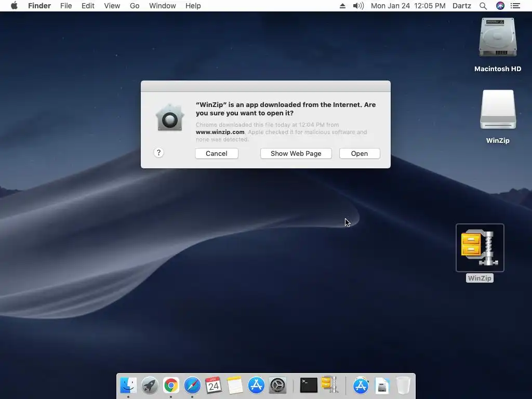Open Notes app in the Dock
This screenshot has width=532, height=399.
(x=235, y=385)
